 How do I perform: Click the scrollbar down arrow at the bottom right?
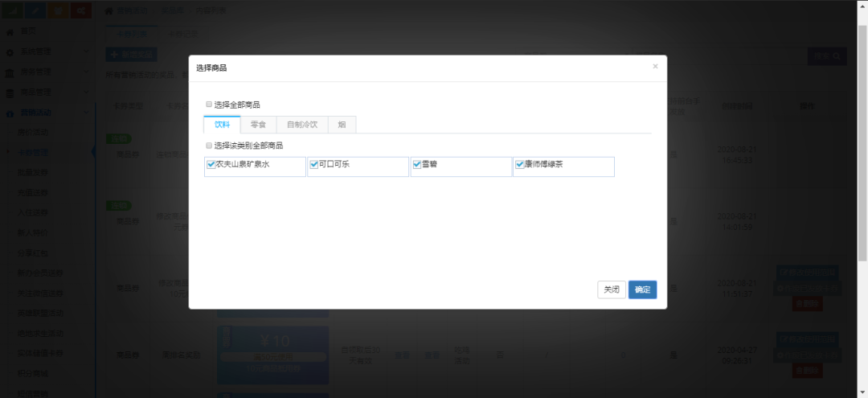(862, 392)
